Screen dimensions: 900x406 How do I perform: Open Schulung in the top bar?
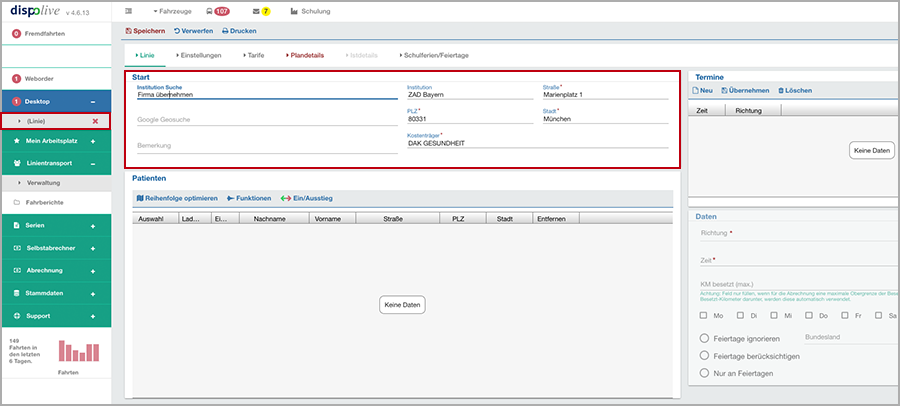tap(311, 11)
